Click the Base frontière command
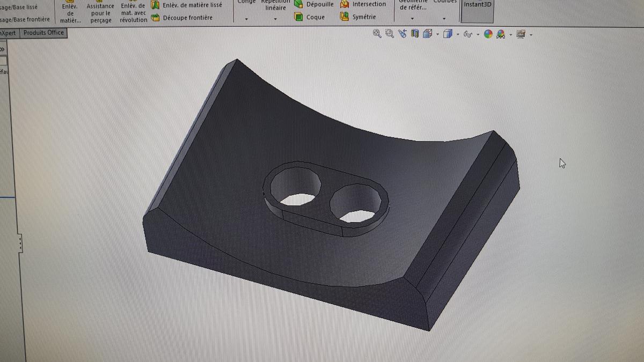Image resolution: width=644 pixels, height=362 pixels. (x=25, y=19)
